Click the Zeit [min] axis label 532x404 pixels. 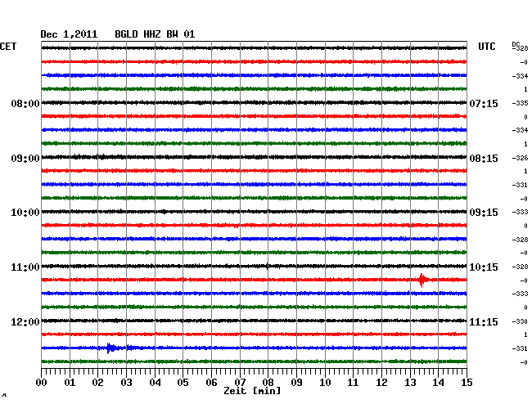(x=252, y=391)
